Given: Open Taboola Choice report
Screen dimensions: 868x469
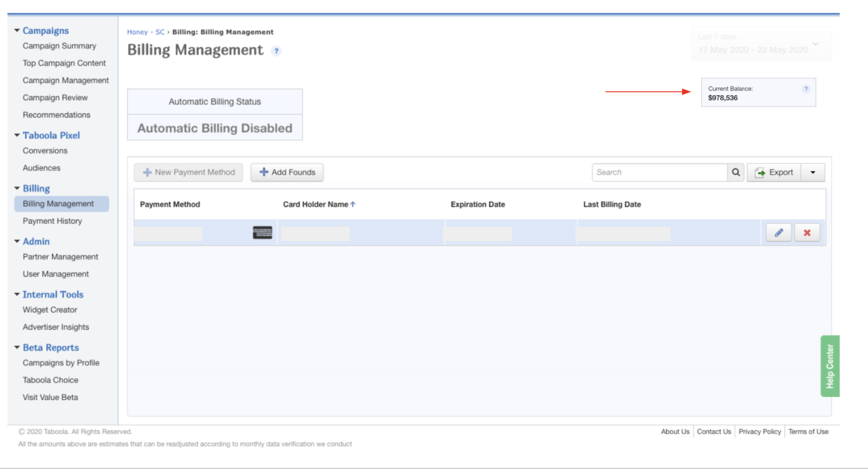Looking at the screenshot, I should pos(50,380).
